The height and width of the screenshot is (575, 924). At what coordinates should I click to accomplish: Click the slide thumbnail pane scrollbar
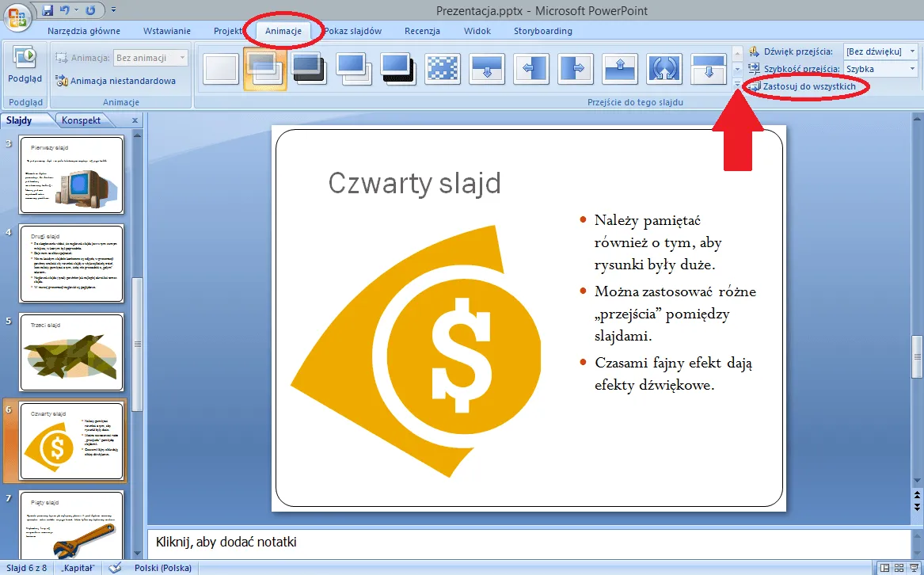point(137,345)
